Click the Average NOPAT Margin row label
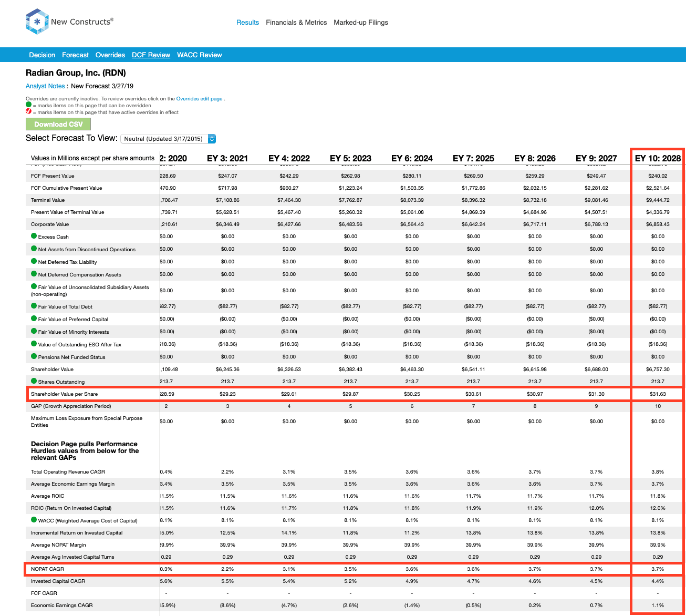Image resolution: width=686 pixels, height=616 pixels. tap(58, 545)
